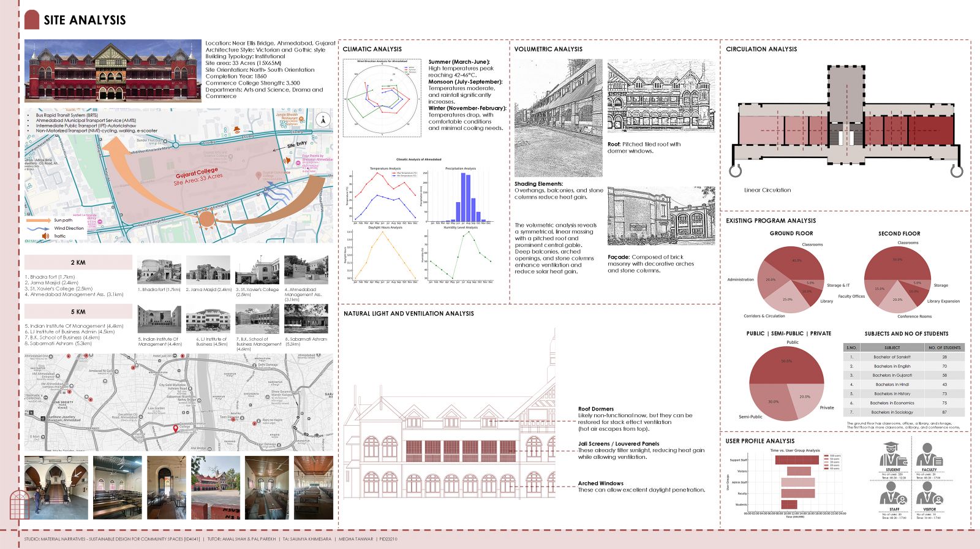980x549 pixels.
Task: Click the Second Floor pie chart title
Action: [899, 233]
